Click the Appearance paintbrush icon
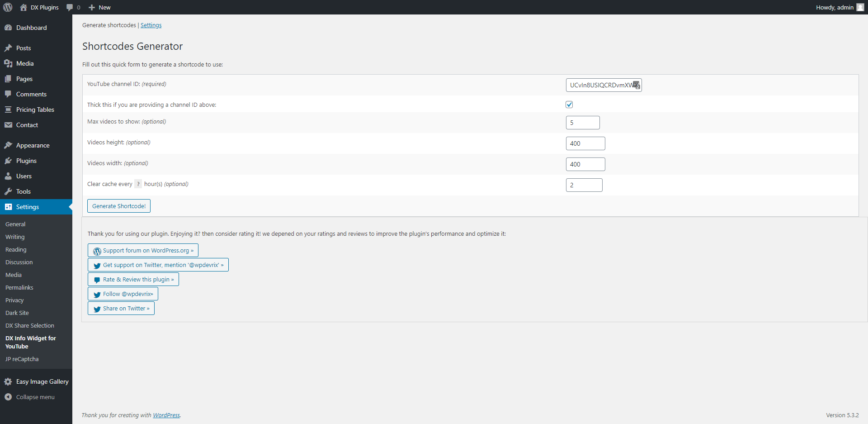This screenshot has width=868, height=424. click(8, 145)
